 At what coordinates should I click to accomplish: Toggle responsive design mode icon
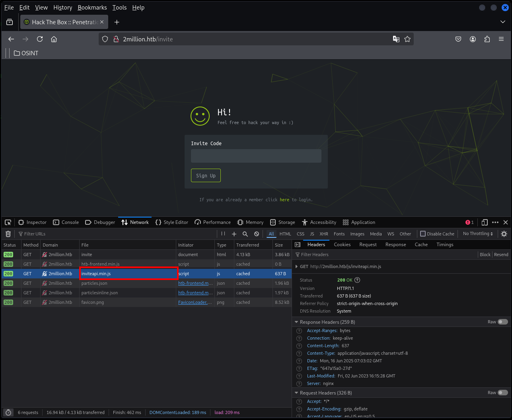coord(485,222)
